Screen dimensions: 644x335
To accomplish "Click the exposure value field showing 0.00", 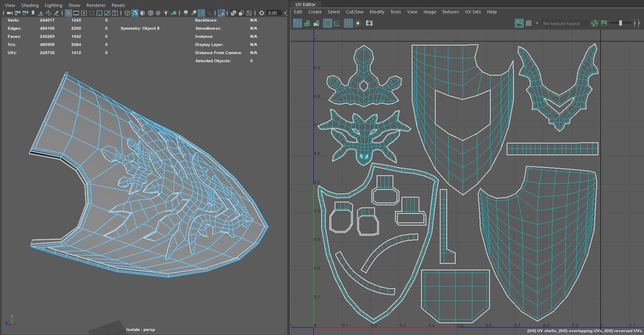I will click(x=273, y=13).
